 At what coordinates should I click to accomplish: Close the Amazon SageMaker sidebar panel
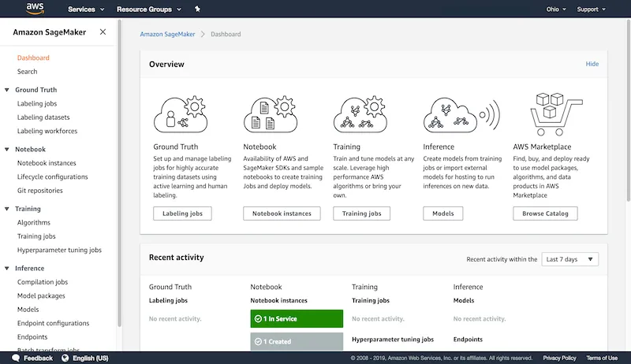[x=103, y=32]
